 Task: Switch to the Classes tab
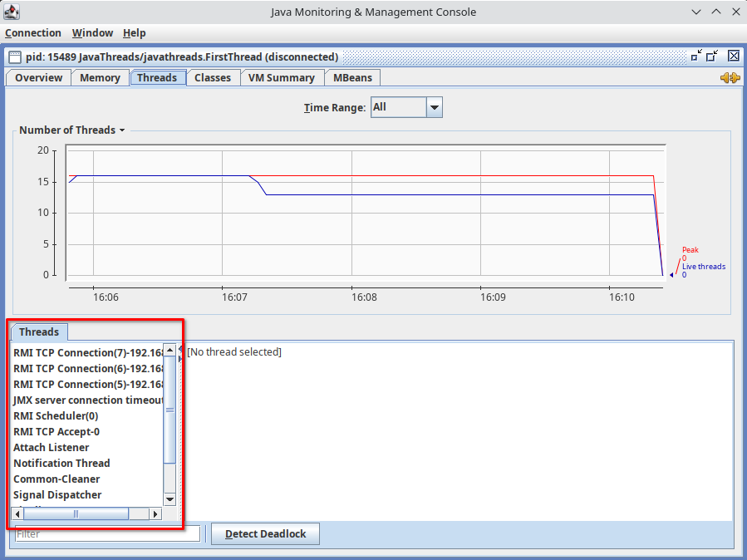point(213,77)
